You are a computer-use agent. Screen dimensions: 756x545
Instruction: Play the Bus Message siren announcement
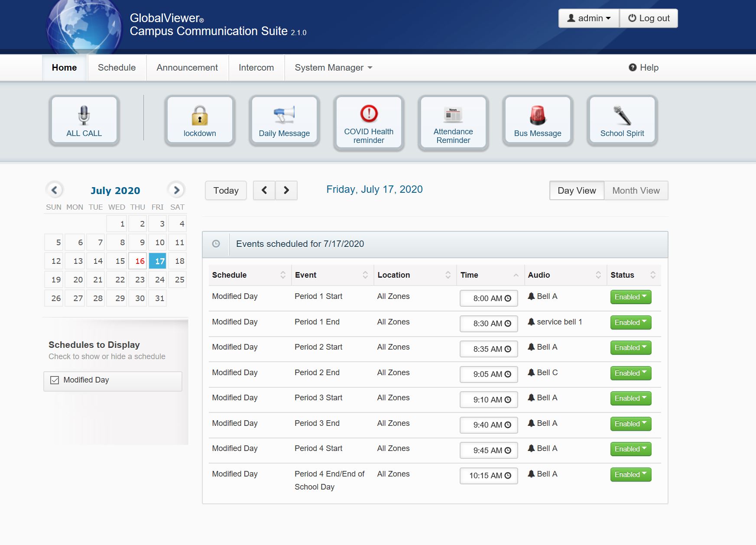pos(538,120)
